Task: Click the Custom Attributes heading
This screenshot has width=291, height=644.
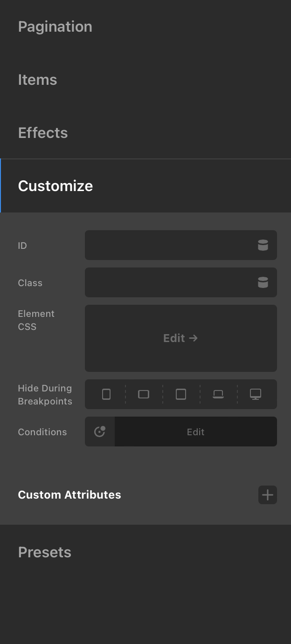Action: 69,495
